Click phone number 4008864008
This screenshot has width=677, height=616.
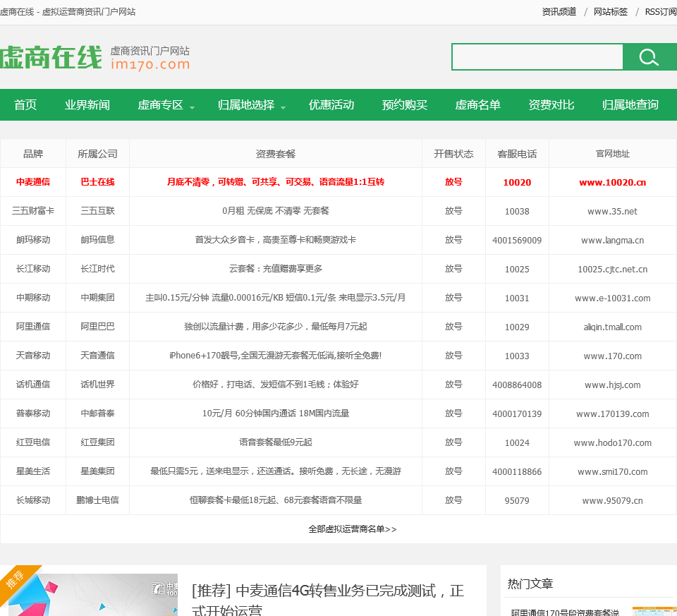517,385
